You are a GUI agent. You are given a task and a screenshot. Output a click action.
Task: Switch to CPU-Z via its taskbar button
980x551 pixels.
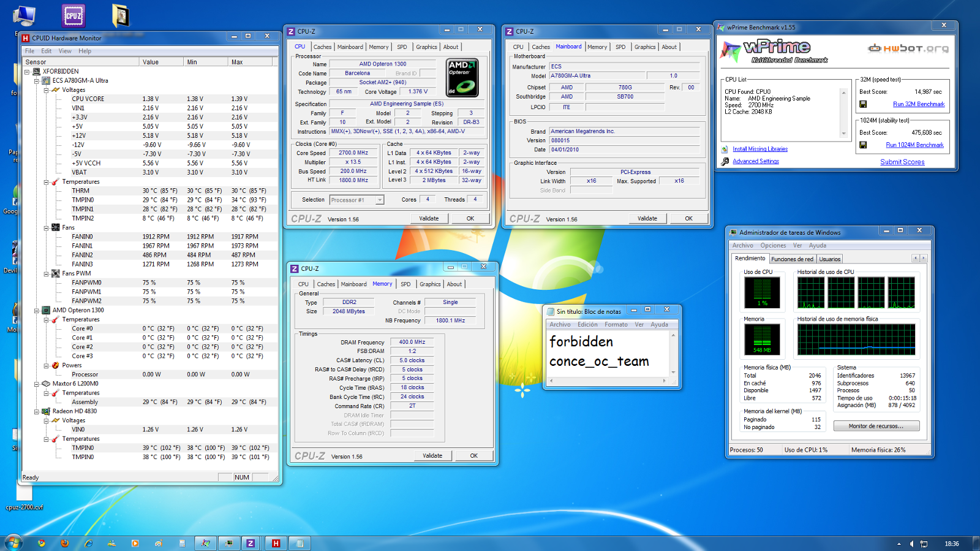coord(251,543)
